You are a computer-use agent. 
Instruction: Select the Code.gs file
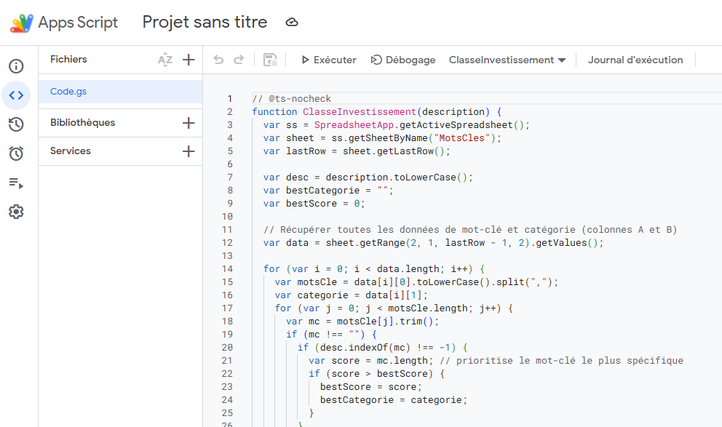pyautogui.click(x=68, y=91)
